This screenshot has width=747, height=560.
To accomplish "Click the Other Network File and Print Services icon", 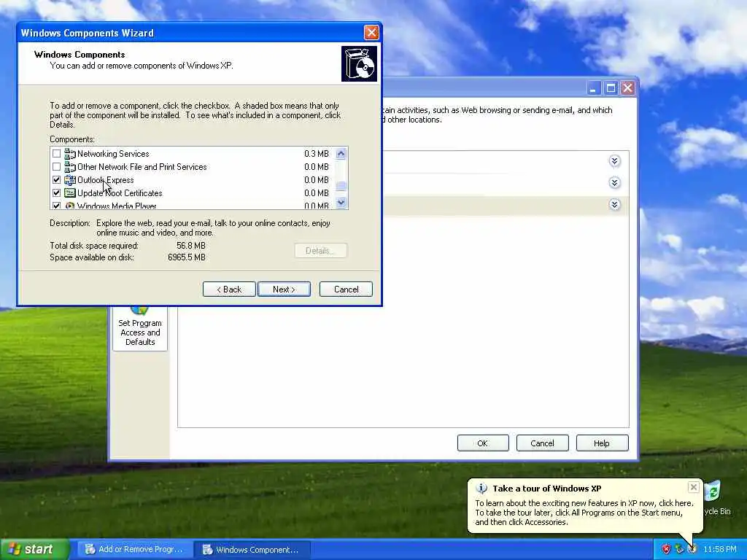I will click(x=70, y=167).
